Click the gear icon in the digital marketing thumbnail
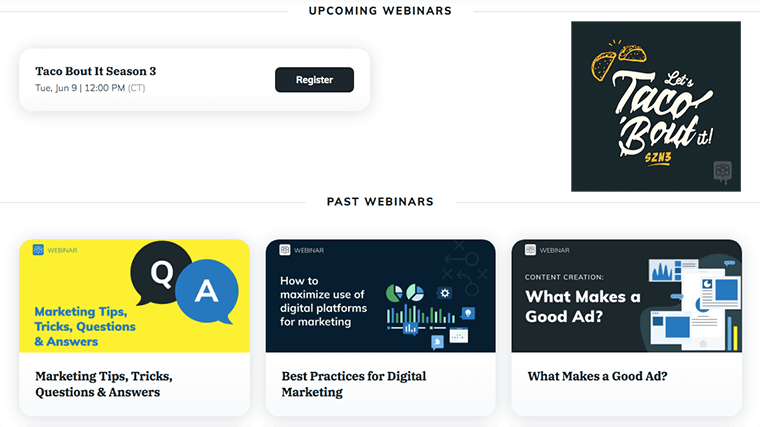The height and width of the screenshot is (427, 760). [x=444, y=293]
